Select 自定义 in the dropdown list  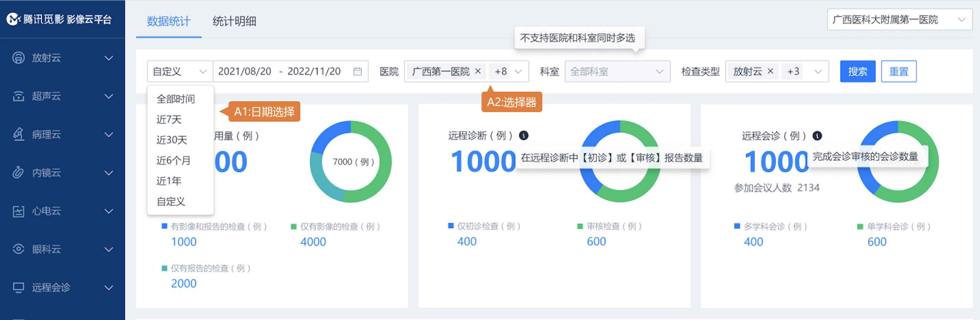[x=171, y=201]
